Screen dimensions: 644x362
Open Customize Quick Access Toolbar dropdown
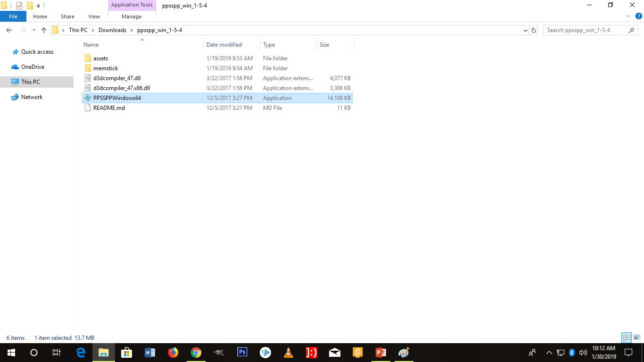[x=39, y=6]
